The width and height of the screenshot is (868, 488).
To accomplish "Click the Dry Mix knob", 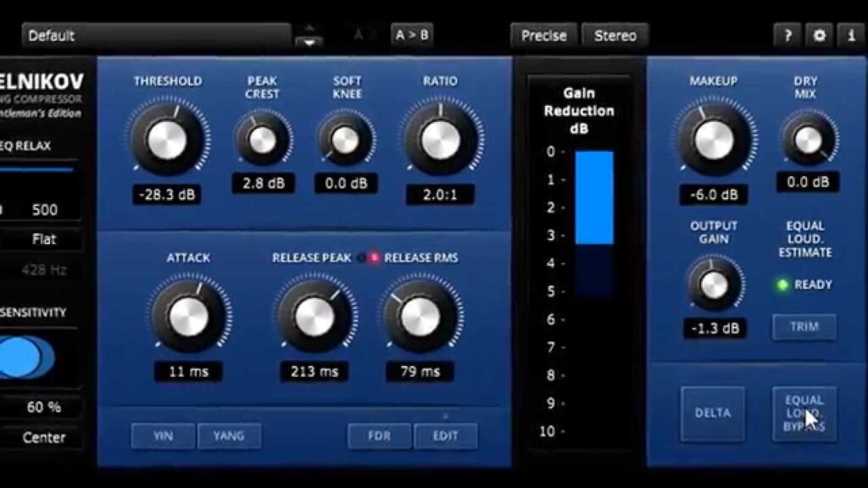I will pyautogui.click(x=808, y=140).
